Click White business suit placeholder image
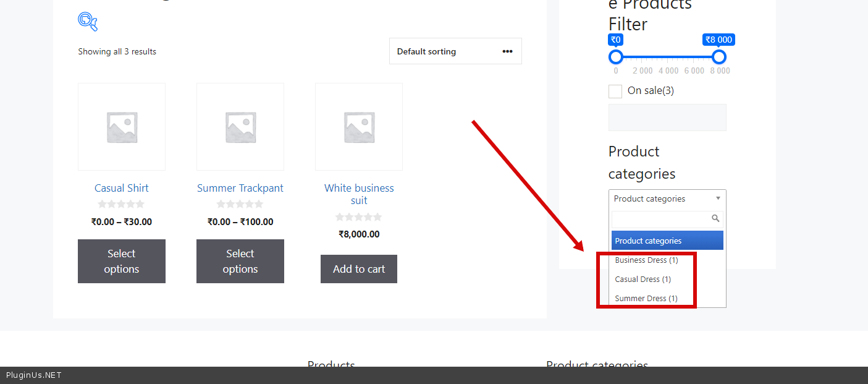868x384 pixels. click(359, 127)
